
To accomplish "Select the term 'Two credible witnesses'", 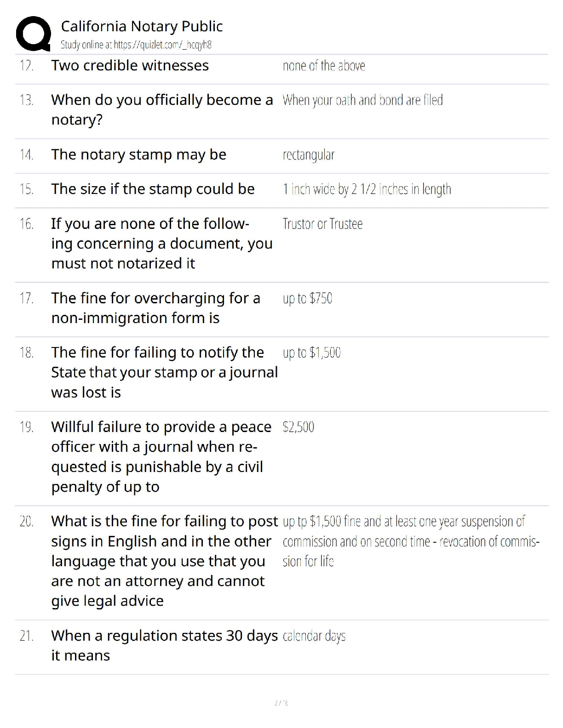I will point(130,65).
